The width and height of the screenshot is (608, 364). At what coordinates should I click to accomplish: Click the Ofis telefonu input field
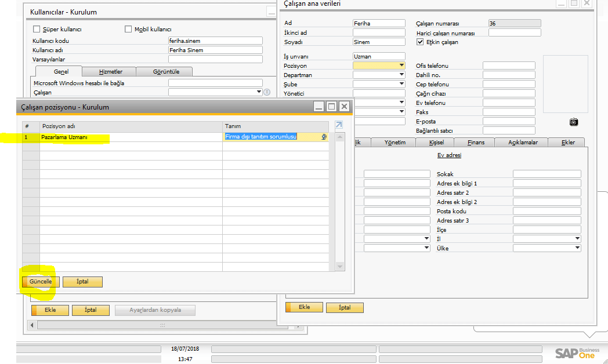pyautogui.click(x=508, y=66)
